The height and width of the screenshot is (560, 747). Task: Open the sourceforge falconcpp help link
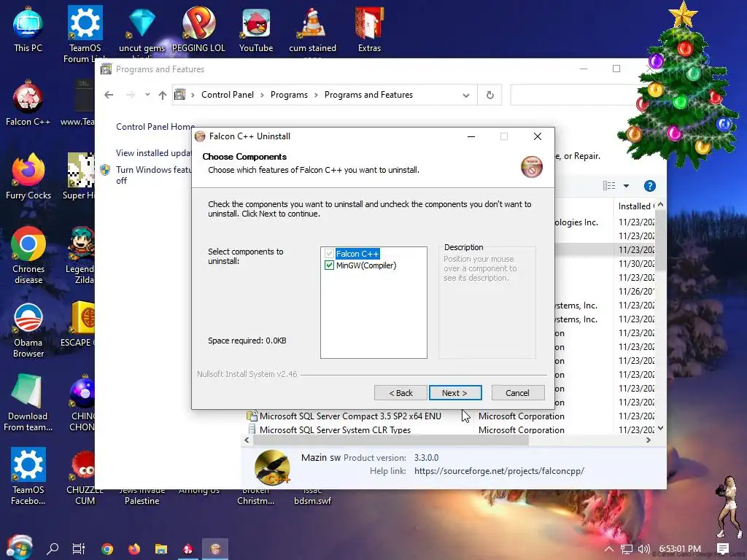point(499,471)
